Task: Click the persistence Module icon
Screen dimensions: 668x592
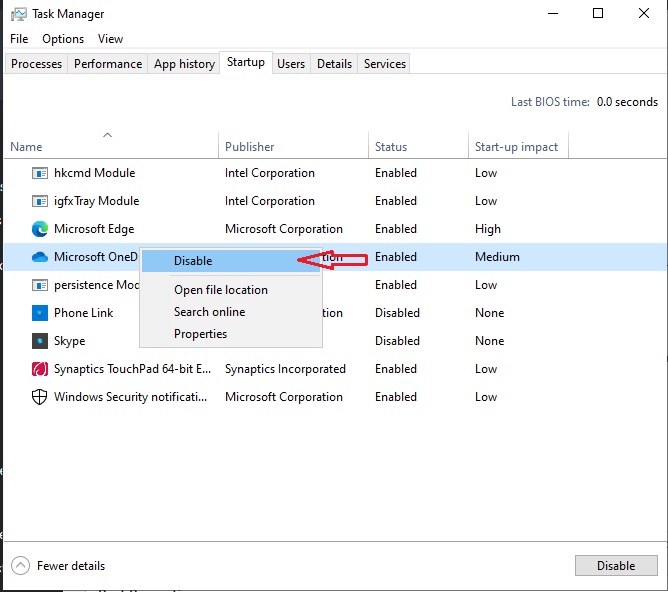Action: click(40, 285)
